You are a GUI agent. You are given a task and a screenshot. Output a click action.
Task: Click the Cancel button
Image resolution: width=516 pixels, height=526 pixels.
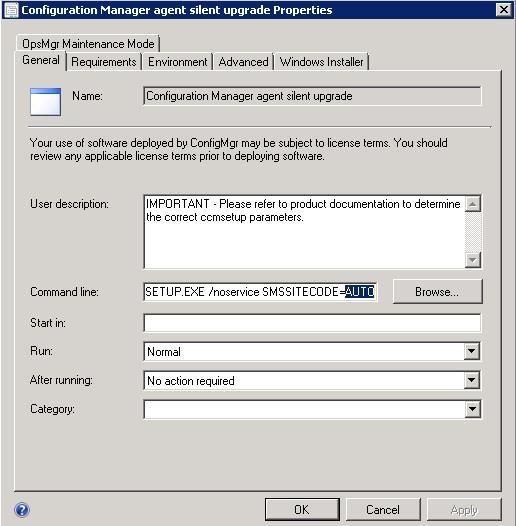(x=383, y=510)
